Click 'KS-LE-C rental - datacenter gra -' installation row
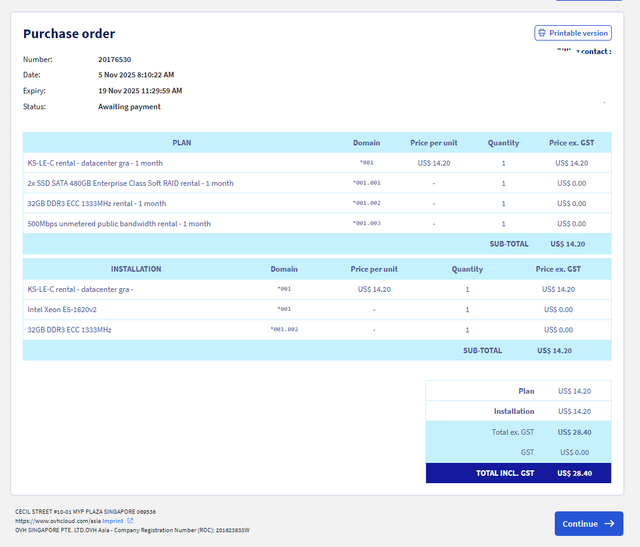Screen dimensions: 640x547 pos(317,289)
